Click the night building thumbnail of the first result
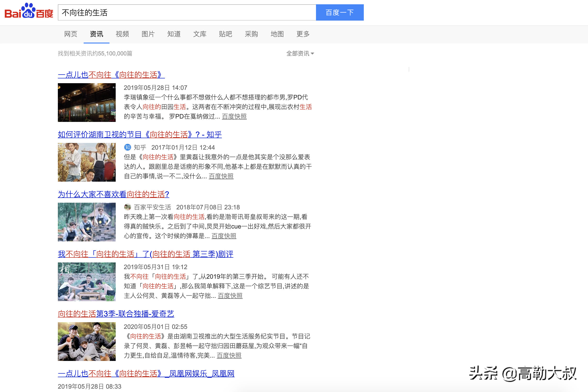This screenshot has height=392, width=588. point(87,103)
